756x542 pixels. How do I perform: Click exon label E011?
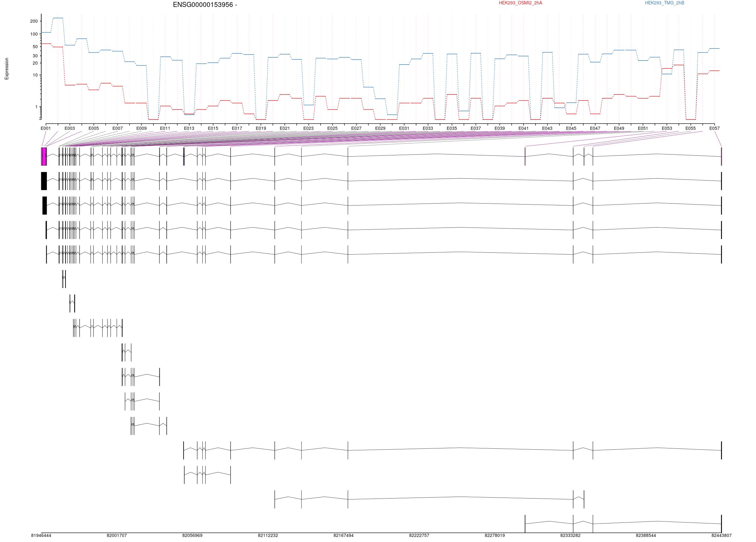point(165,129)
